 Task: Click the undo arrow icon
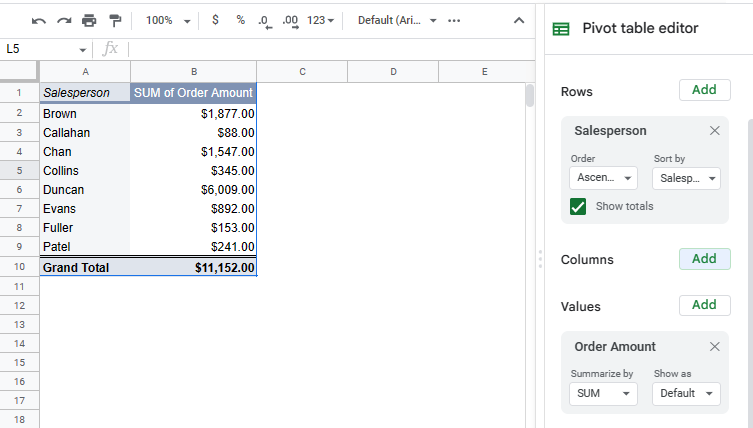39,20
